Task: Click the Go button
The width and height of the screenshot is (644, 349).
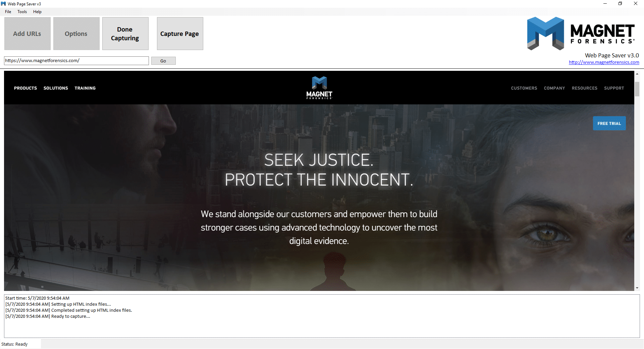Action: pos(163,61)
